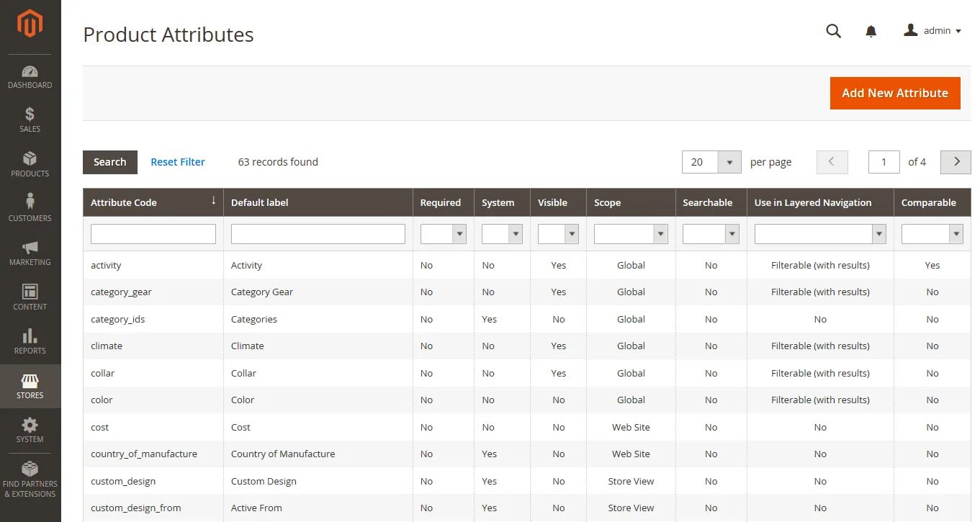This screenshot has height=522, width=980.
Task: Click the Magento logo icon
Action: [x=30, y=24]
